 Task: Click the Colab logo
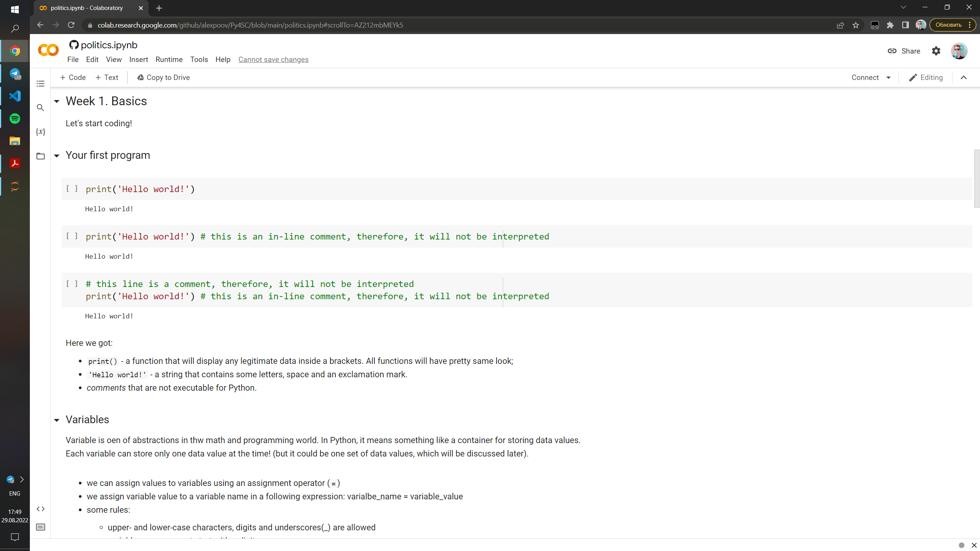pyautogui.click(x=49, y=50)
